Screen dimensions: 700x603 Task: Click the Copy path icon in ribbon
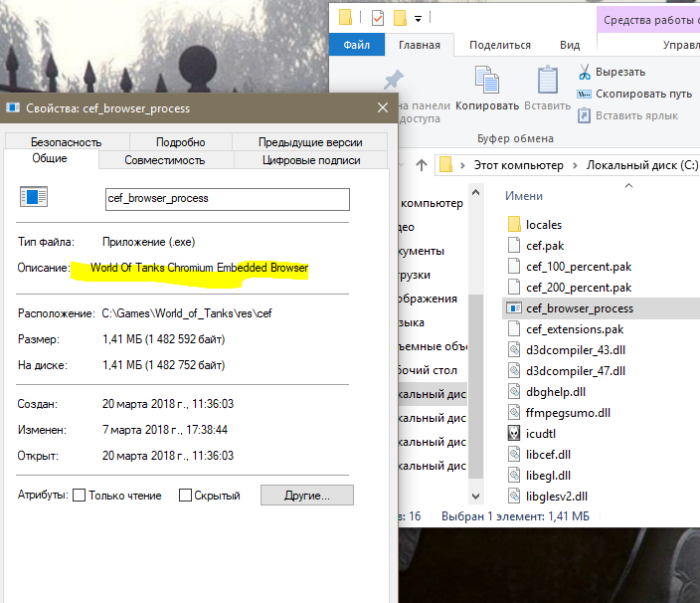point(584,94)
